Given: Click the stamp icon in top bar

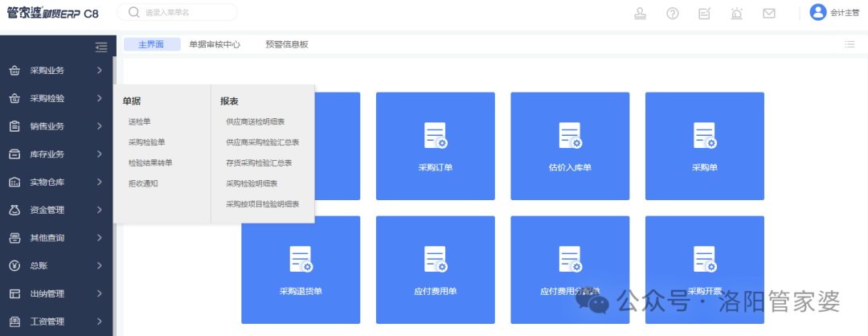Looking at the screenshot, I should tap(641, 13).
